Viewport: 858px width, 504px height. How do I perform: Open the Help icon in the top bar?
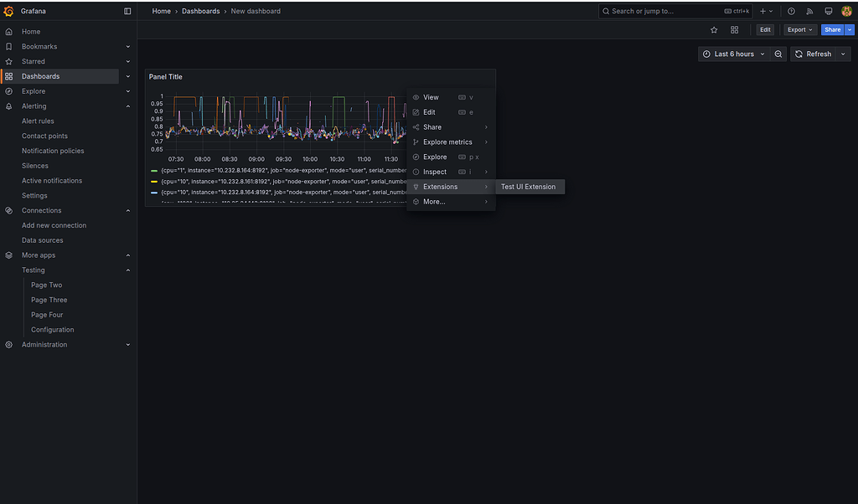point(790,11)
